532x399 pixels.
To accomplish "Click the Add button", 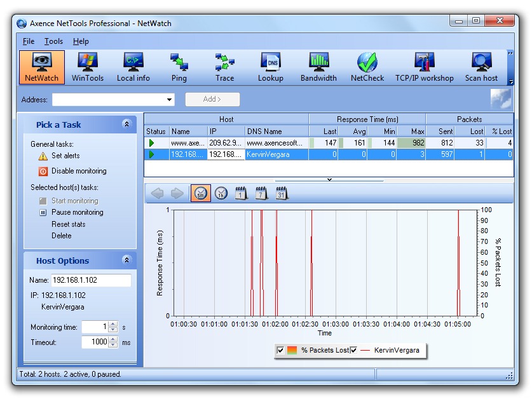I will 212,99.
